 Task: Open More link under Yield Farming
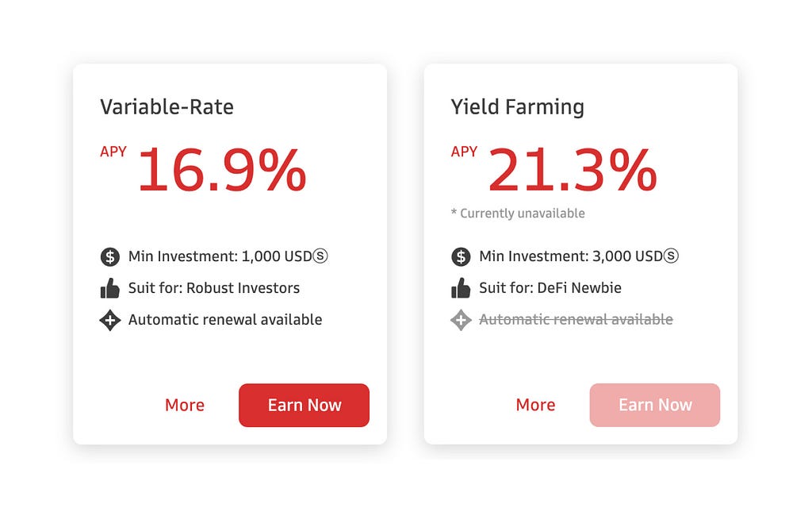[535, 406]
